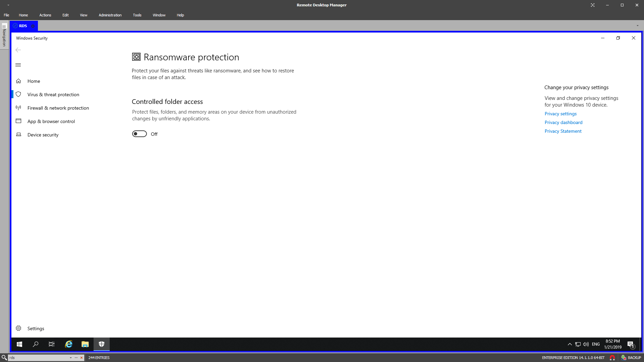
Task: Click the hamburger menu in Windows Security
Action: click(18, 65)
